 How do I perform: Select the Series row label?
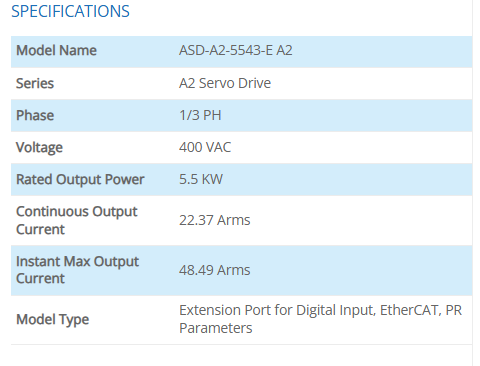(x=35, y=83)
